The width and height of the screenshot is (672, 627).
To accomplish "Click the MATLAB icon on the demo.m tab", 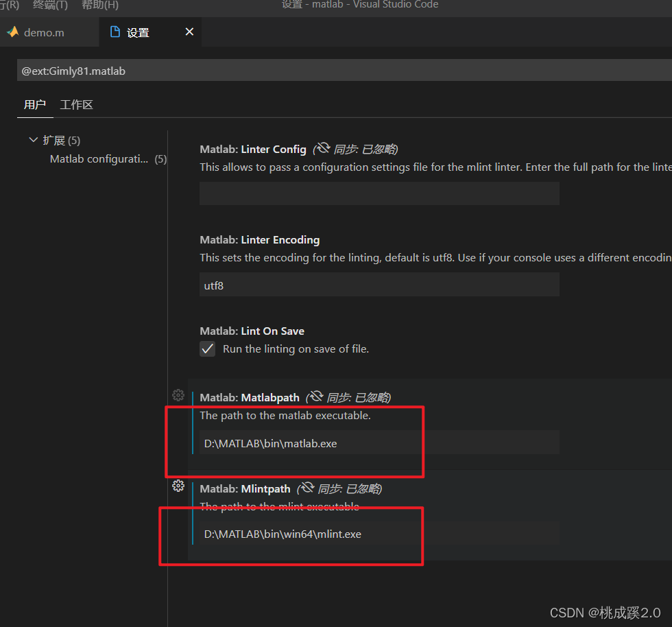I will 13,31.
